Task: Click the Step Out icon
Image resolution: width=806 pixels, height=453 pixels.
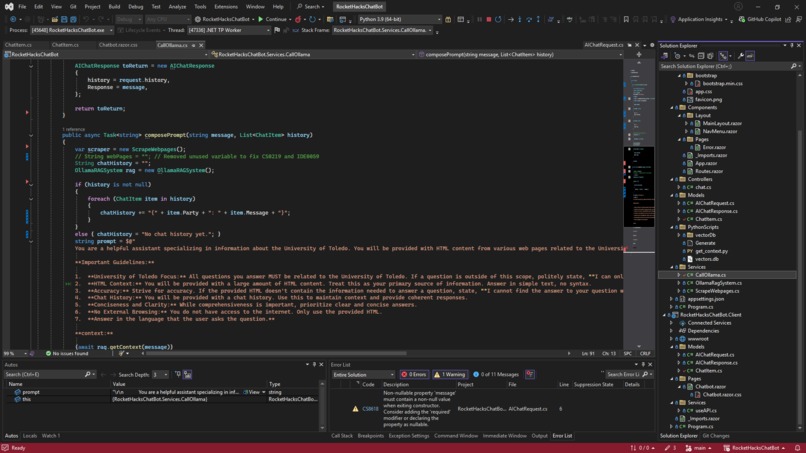Action: tap(538, 19)
